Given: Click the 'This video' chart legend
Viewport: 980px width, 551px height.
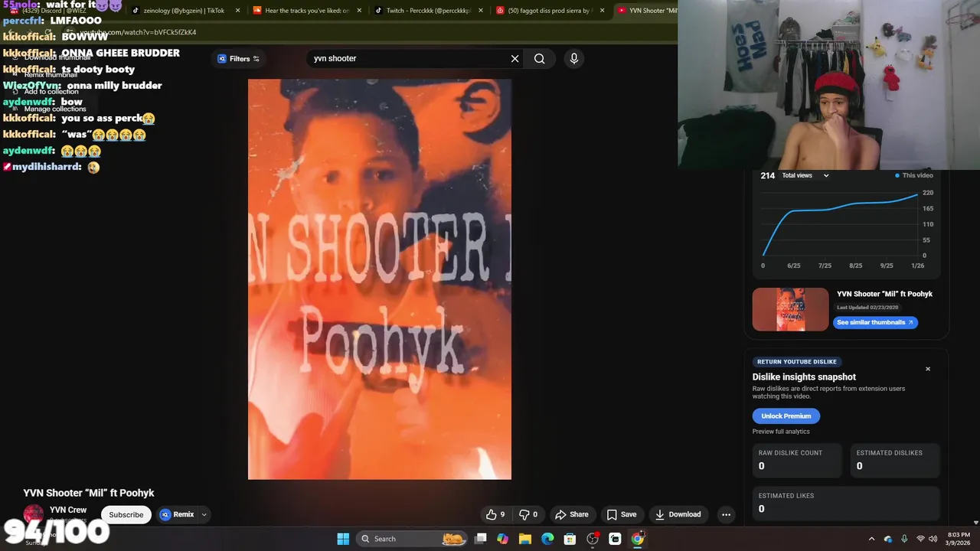Looking at the screenshot, I should 914,175.
